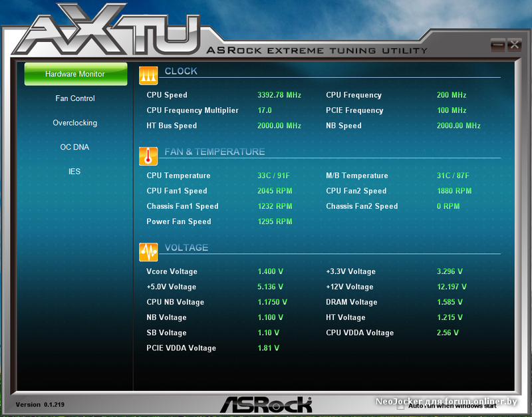Click CPU Fan1 Speed value 2045 RPM
This screenshot has height=417, width=532.
pos(275,191)
